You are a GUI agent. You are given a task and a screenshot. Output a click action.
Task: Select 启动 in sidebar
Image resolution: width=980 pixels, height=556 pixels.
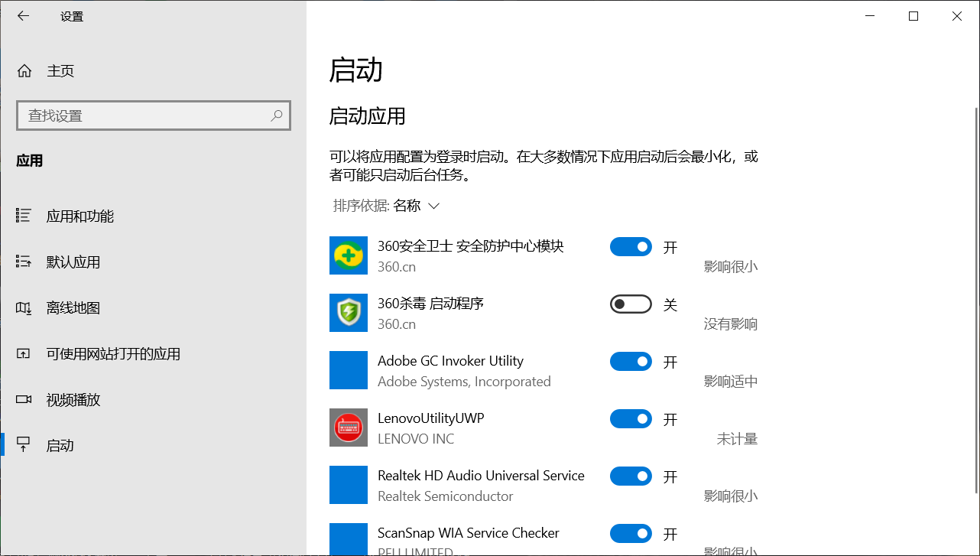point(153,445)
